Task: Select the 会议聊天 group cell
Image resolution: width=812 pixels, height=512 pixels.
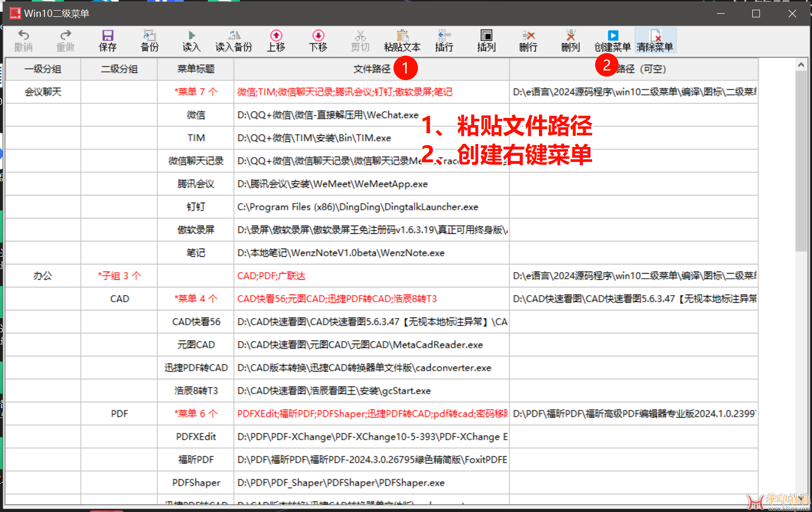Action: click(x=43, y=92)
